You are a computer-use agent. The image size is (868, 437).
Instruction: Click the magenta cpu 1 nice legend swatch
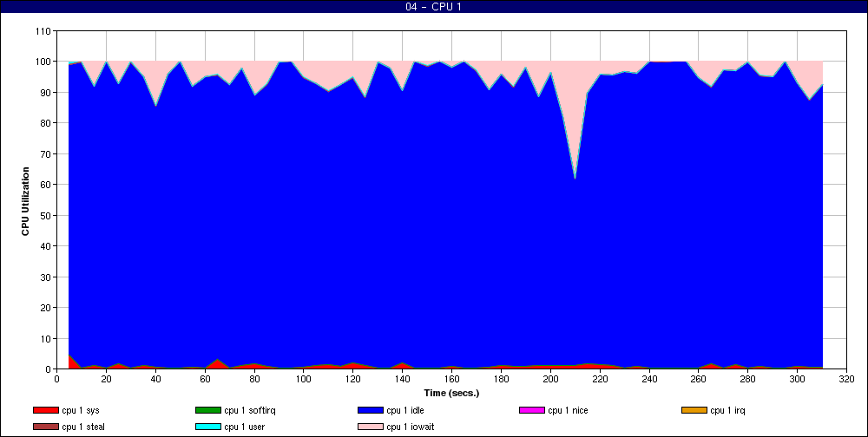(531, 410)
